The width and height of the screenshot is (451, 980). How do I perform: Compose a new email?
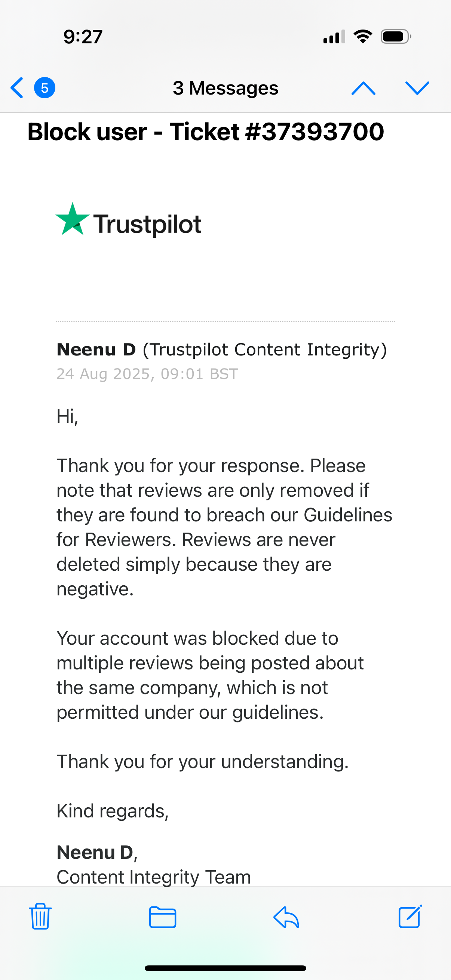click(410, 916)
